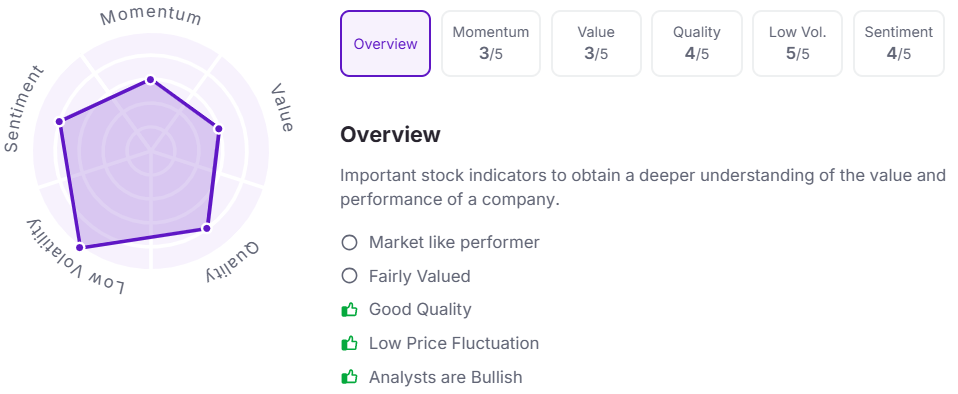Image resolution: width=958 pixels, height=394 pixels.
Task: Open the Sentiment 4/5 tab
Action: point(899,43)
